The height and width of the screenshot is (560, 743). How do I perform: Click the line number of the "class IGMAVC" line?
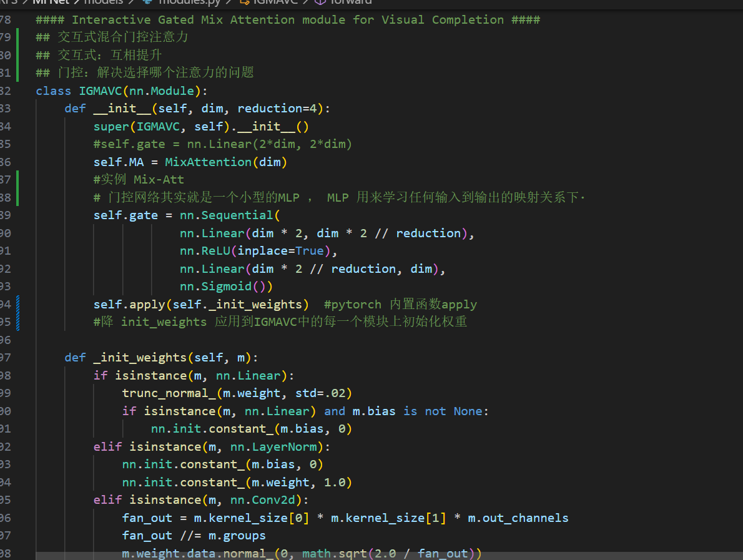[x=5, y=91]
